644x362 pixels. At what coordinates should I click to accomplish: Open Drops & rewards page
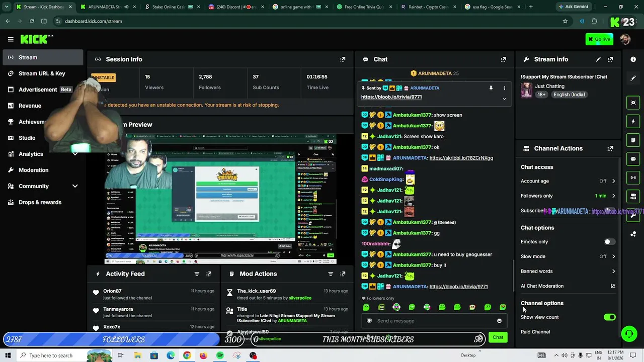42,202
